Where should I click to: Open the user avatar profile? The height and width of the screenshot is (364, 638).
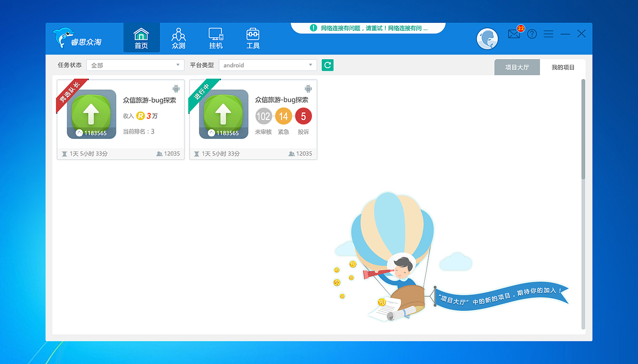(x=487, y=39)
